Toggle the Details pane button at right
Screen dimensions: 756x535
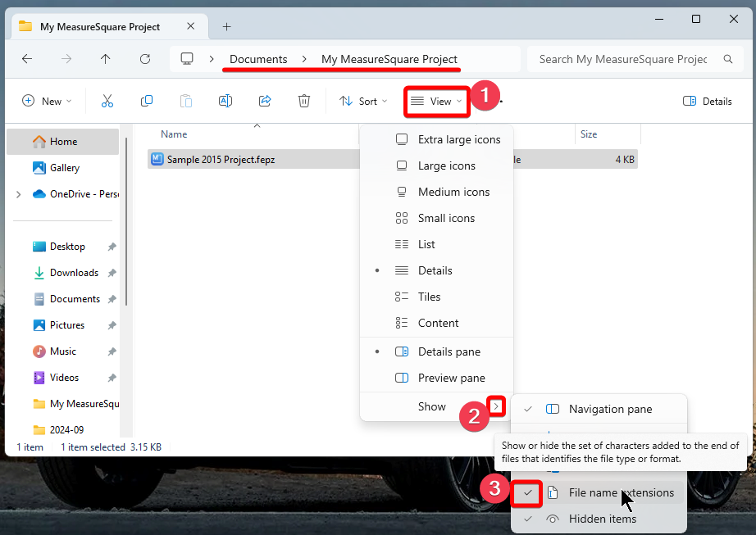pos(708,101)
